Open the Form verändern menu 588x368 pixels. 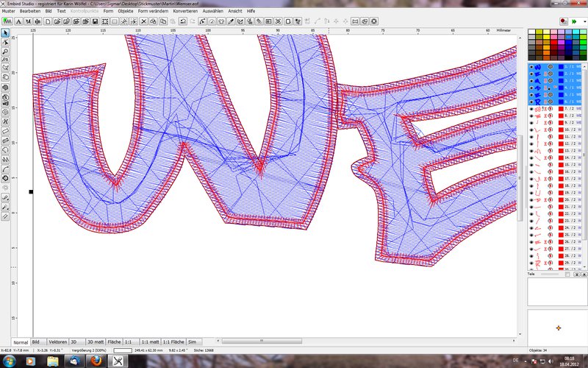pos(153,11)
